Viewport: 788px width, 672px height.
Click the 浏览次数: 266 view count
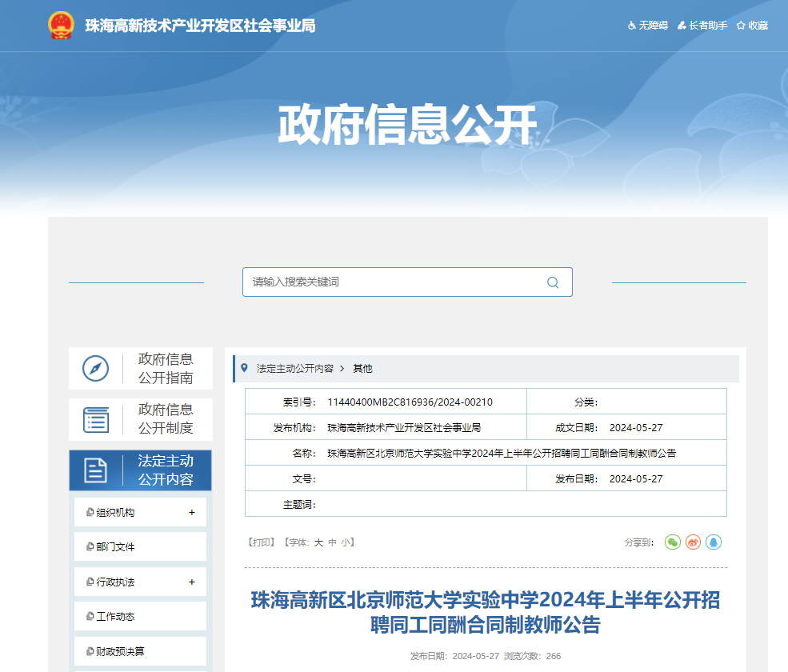[532, 656]
